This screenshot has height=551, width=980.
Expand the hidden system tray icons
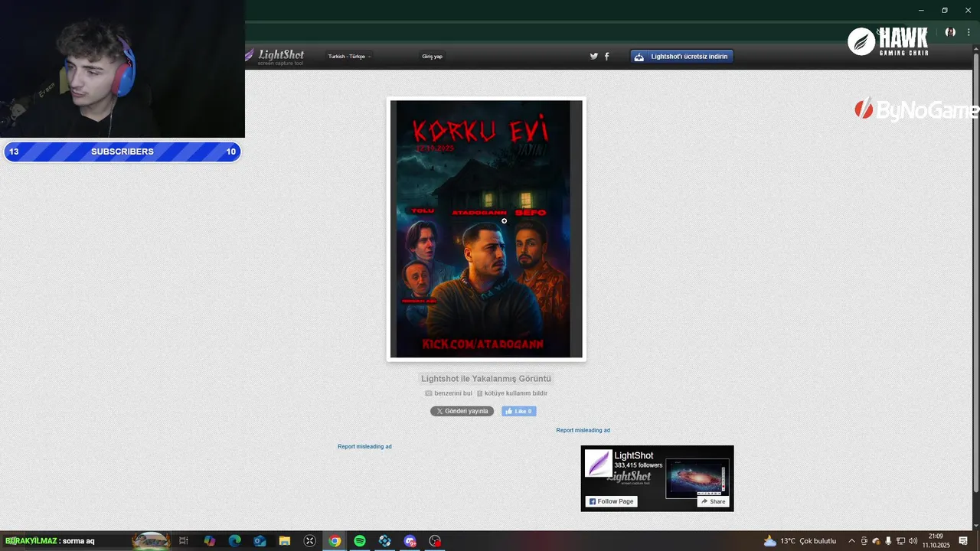(851, 541)
